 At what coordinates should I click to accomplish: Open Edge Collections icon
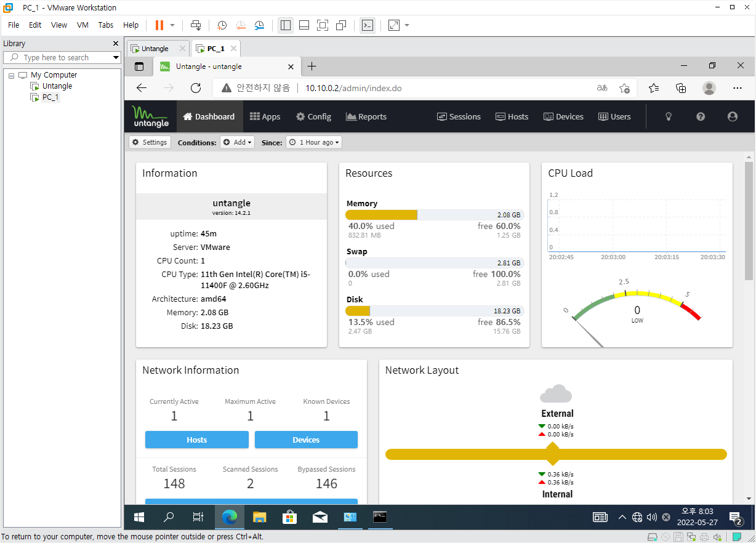681,88
